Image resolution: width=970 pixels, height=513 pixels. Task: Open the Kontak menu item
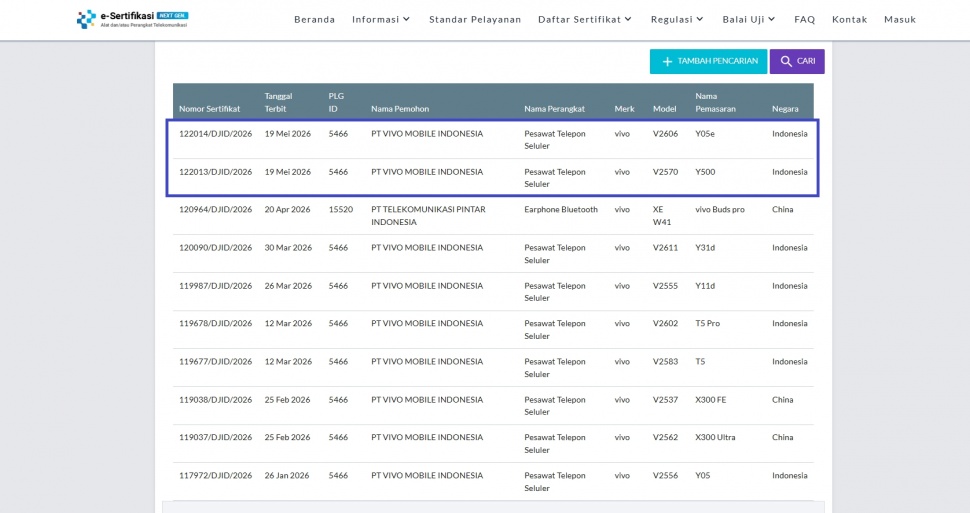point(849,19)
